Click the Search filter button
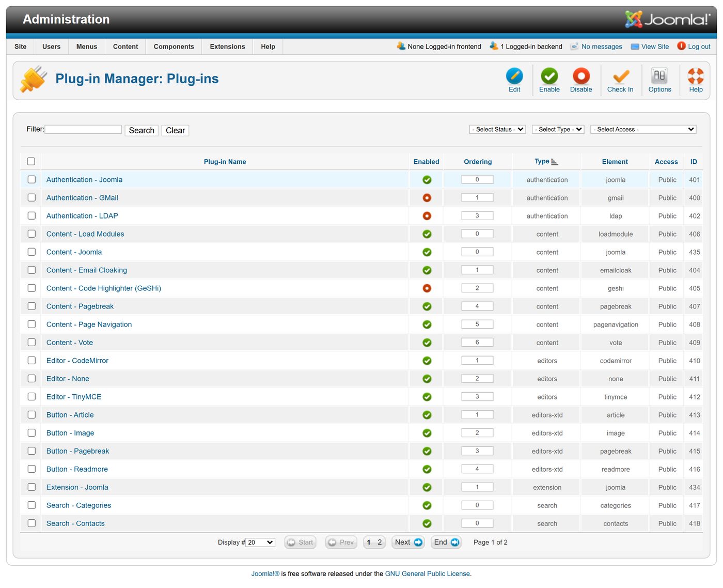The image size is (723, 588). (x=142, y=130)
